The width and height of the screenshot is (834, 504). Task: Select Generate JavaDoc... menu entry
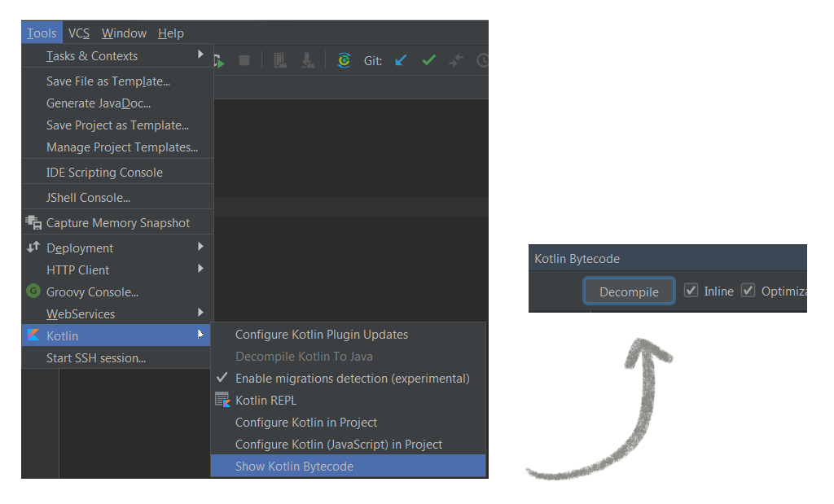[x=117, y=103]
